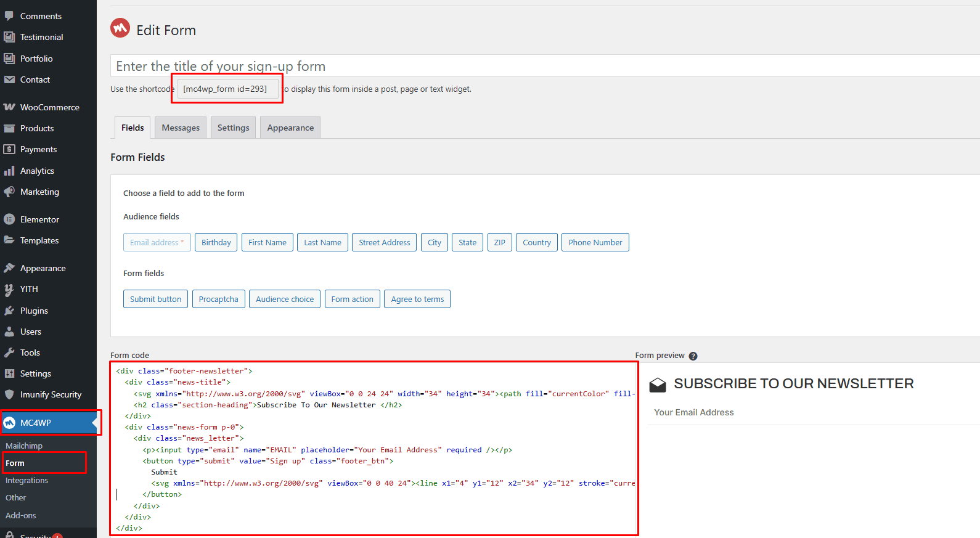The image size is (980, 538).
Task: Add the First Name field
Action: 267,242
